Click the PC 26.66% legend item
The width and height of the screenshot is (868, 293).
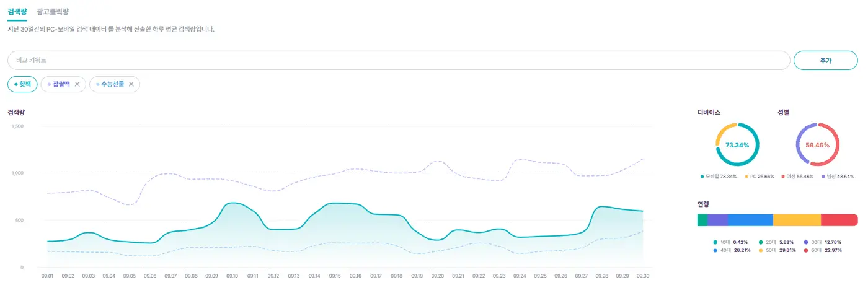click(x=758, y=177)
